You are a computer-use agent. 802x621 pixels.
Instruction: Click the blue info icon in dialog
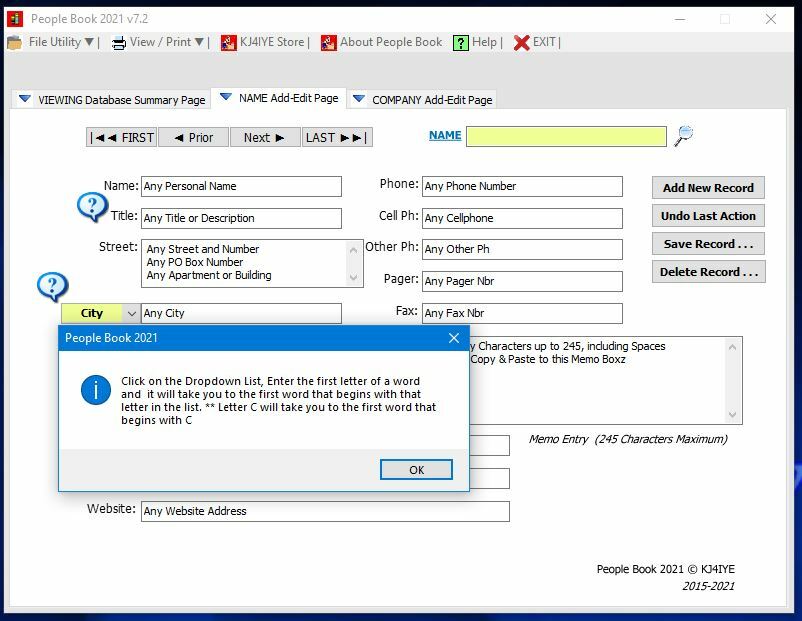coord(96,390)
